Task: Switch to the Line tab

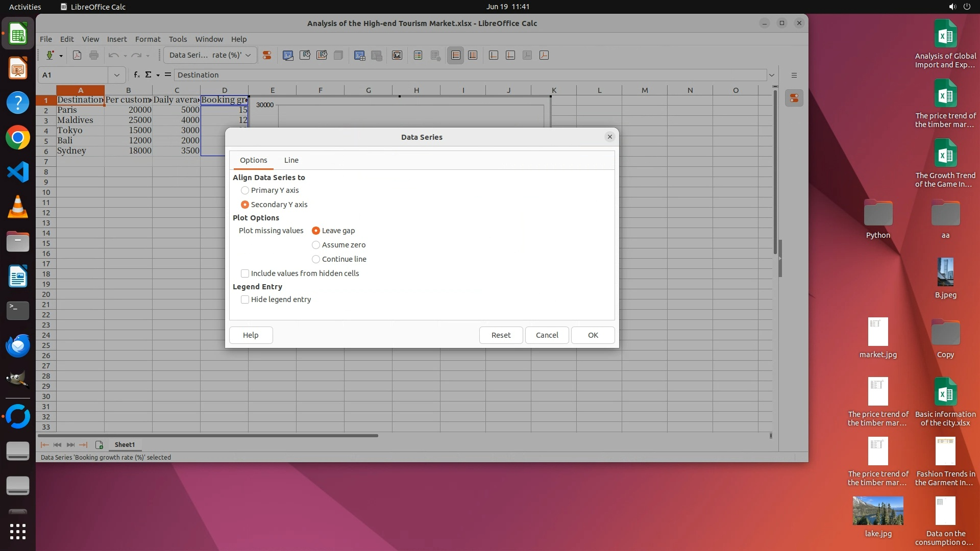Action: click(291, 160)
